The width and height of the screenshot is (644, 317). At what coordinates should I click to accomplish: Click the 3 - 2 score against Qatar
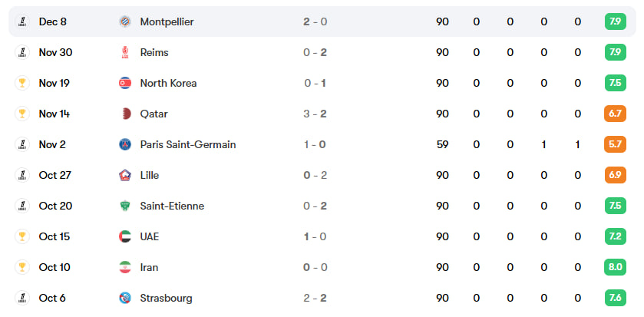315,114
